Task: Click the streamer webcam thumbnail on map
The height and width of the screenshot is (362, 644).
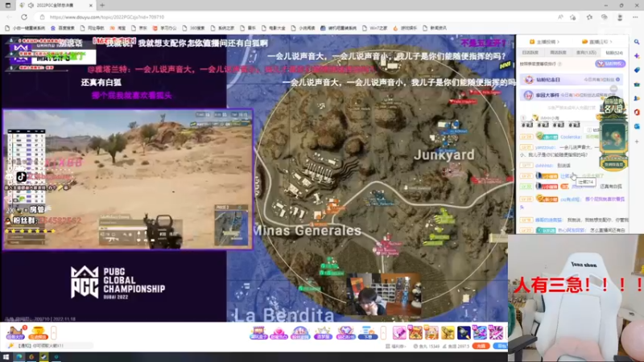Action: tap(384, 294)
